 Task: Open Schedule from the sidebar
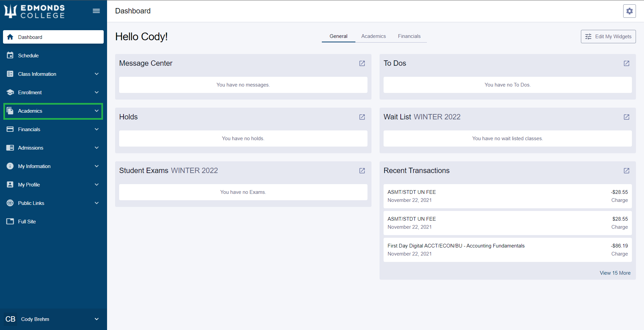tap(53, 55)
